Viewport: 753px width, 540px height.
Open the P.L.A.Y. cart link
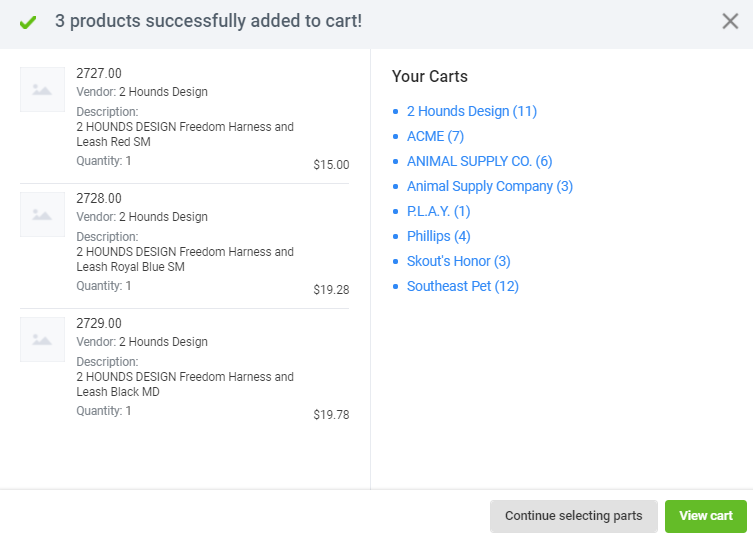click(x=438, y=211)
